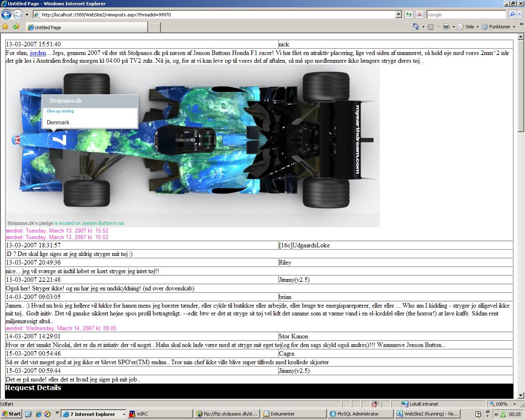Expand the Home button dropdown
Screen dimensions: 525x420
pyautogui.click(x=423, y=27)
